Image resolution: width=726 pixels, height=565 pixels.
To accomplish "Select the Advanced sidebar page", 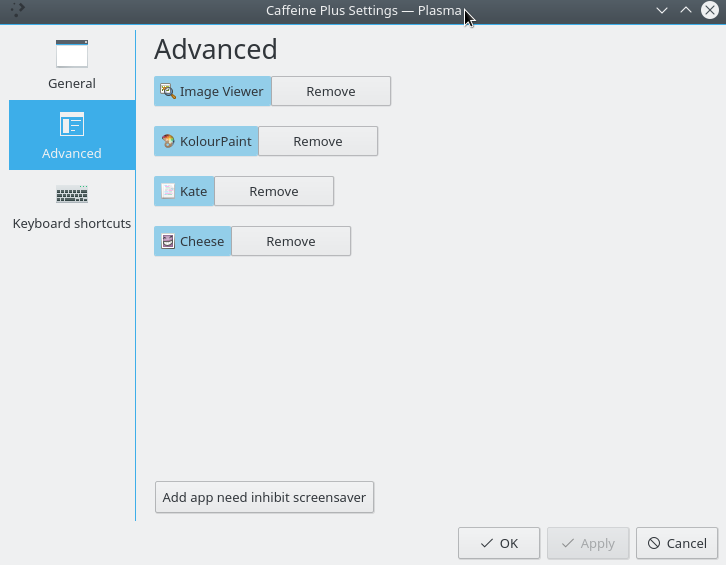I will 72,135.
